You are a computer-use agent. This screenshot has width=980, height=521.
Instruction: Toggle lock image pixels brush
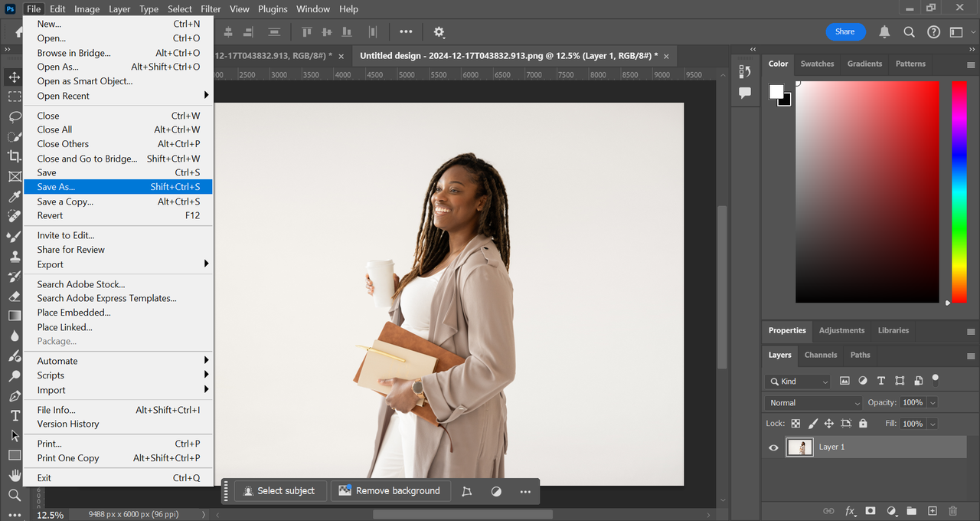pyautogui.click(x=812, y=424)
